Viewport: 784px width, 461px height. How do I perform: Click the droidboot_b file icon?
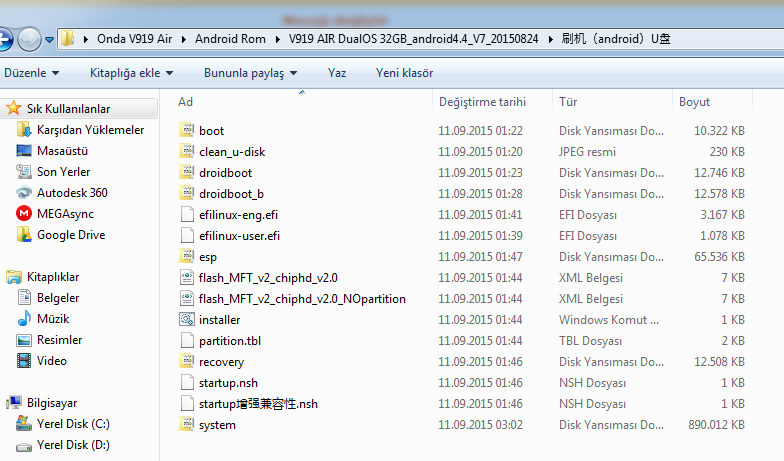coord(186,194)
